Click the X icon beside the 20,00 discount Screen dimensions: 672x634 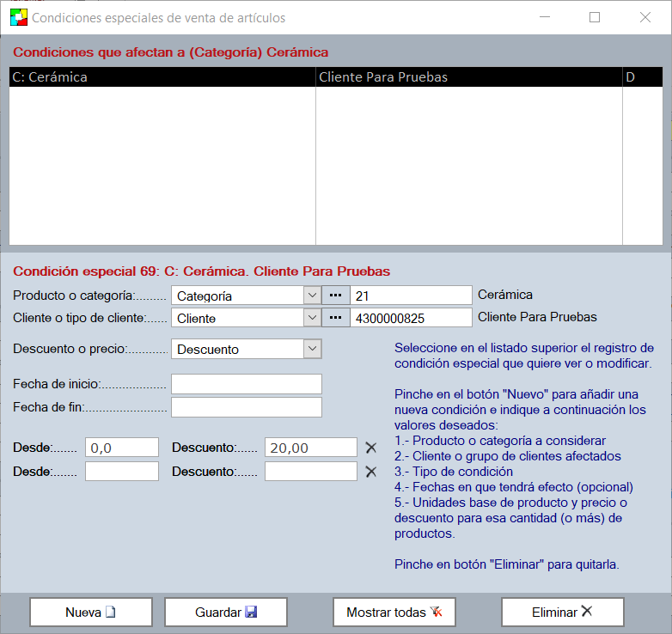[371, 448]
